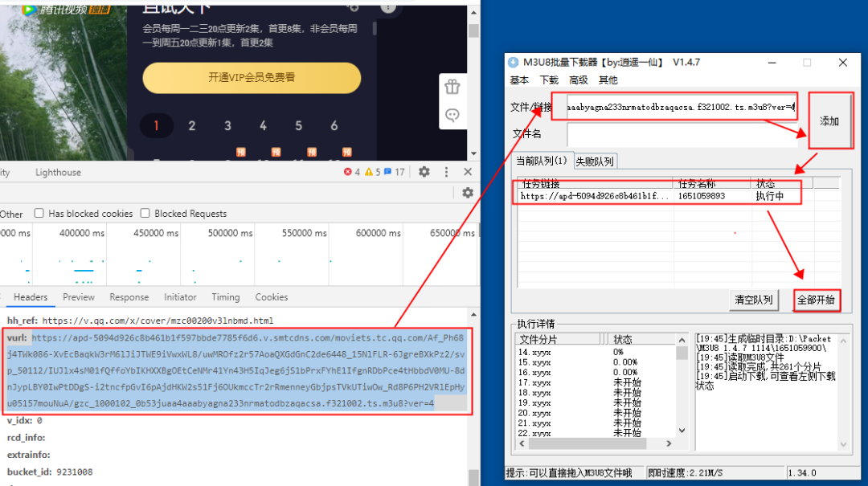868x486 pixels.
Task: Click the 文件/链接 input field
Action: click(x=681, y=107)
